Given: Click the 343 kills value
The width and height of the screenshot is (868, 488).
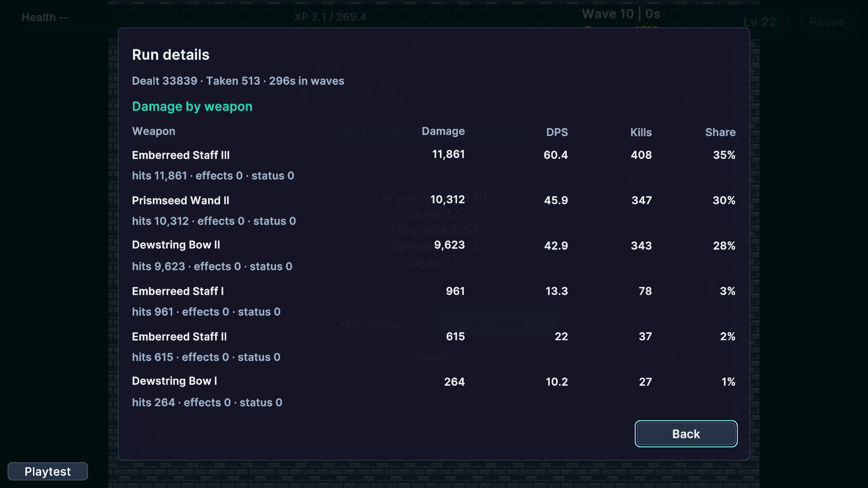Looking at the screenshot, I should (641, 246).
